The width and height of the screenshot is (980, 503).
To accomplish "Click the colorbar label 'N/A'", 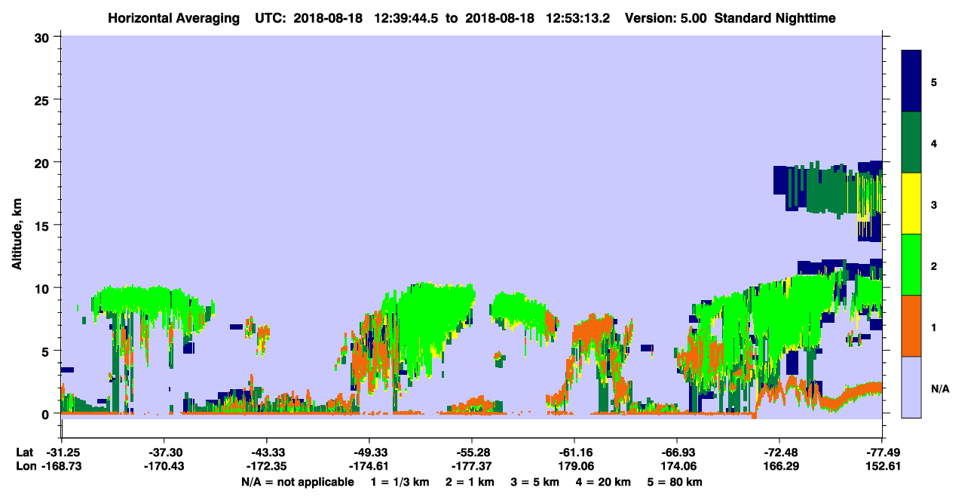I will [939, 388].
